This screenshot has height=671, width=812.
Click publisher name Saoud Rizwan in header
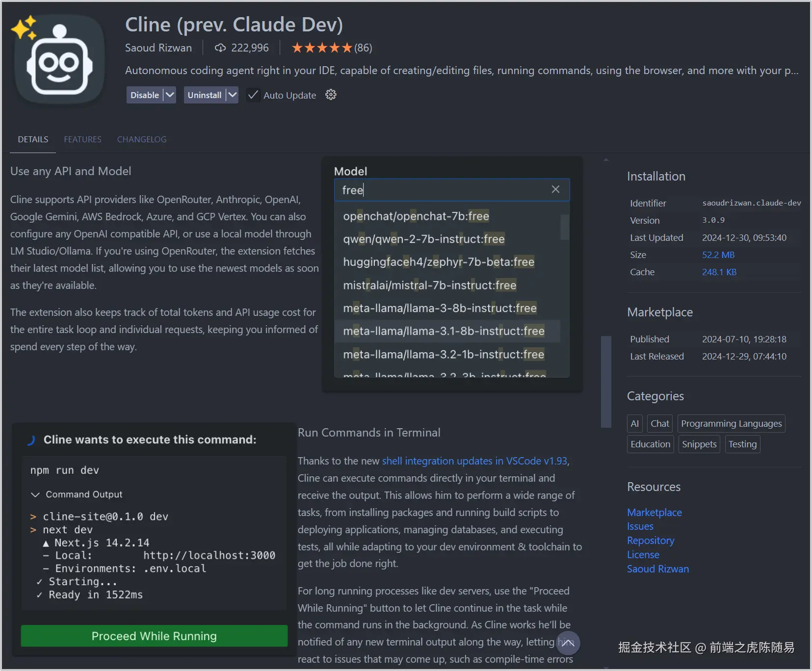(x=158, y=48)
